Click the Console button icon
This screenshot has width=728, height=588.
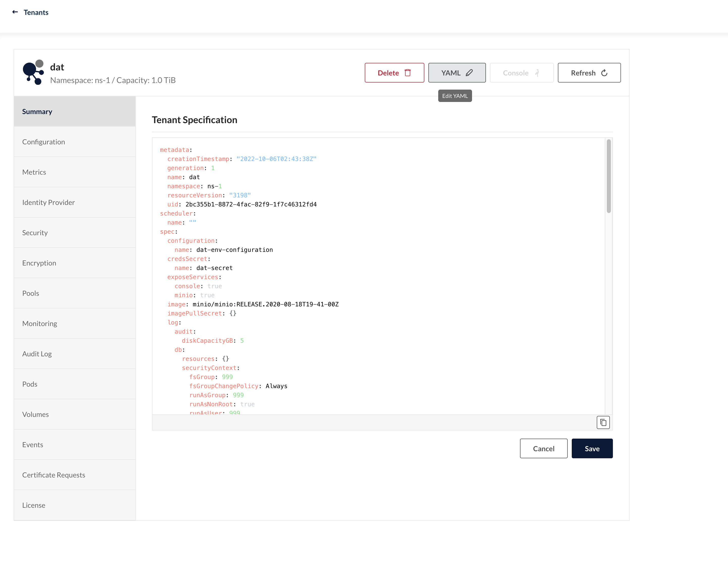(x=537, y=73)
